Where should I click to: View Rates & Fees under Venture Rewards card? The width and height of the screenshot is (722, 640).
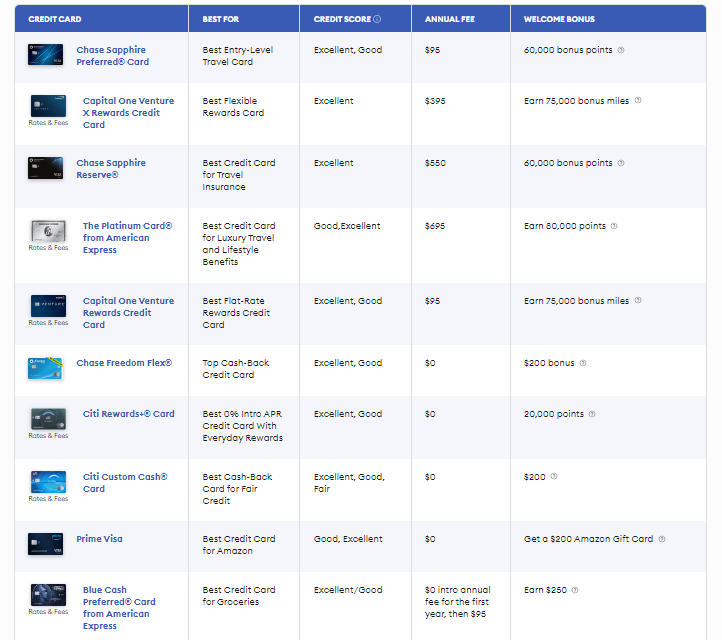[x=48, y=323]
